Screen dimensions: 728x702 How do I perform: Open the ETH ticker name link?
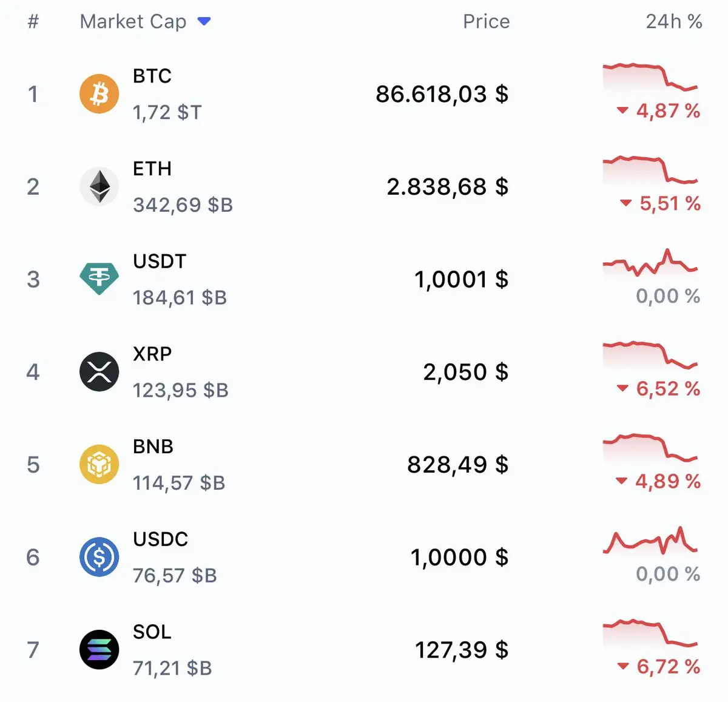tap(152, 169)
